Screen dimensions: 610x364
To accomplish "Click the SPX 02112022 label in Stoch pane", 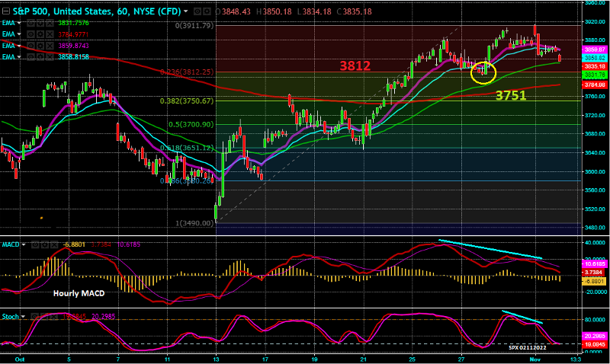I will coord(528,347).
